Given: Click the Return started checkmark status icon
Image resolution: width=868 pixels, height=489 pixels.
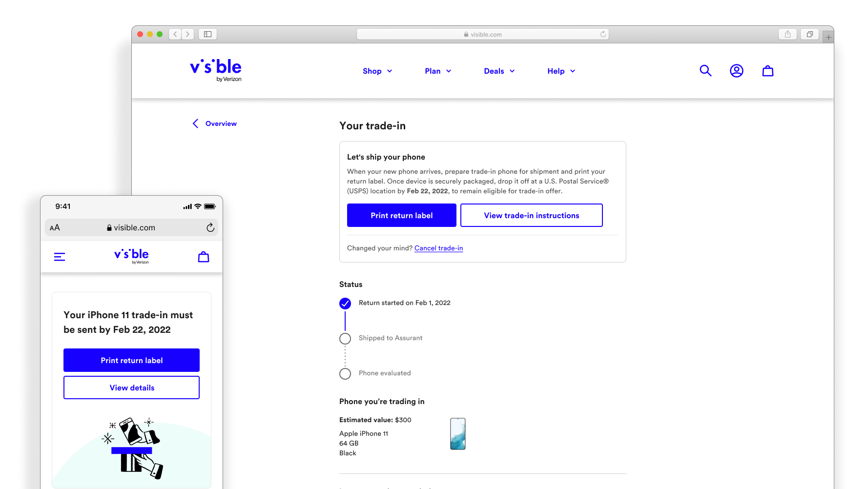Looking at the screenshot, I should pyautogui.click(x=345, y=304).
